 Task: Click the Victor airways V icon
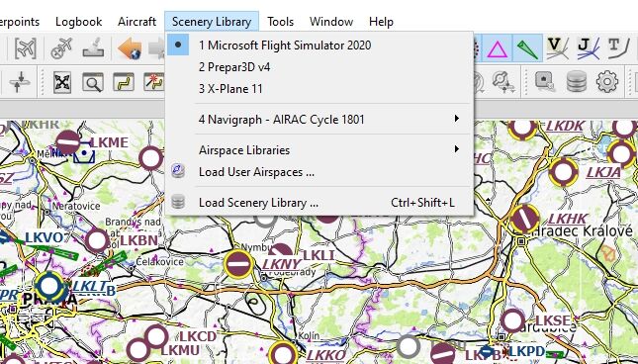click(x=557, y=48)
